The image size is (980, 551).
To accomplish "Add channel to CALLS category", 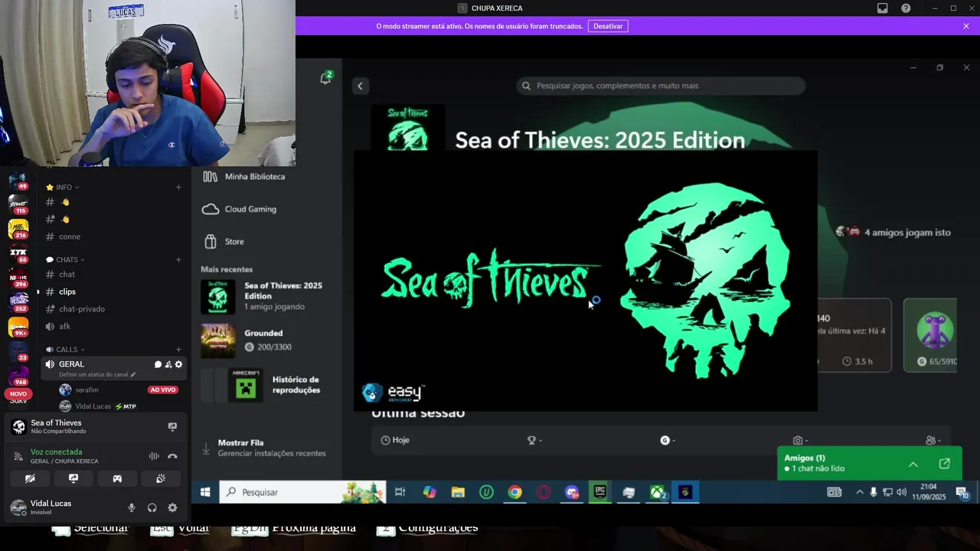I will (x=178, y=350).
